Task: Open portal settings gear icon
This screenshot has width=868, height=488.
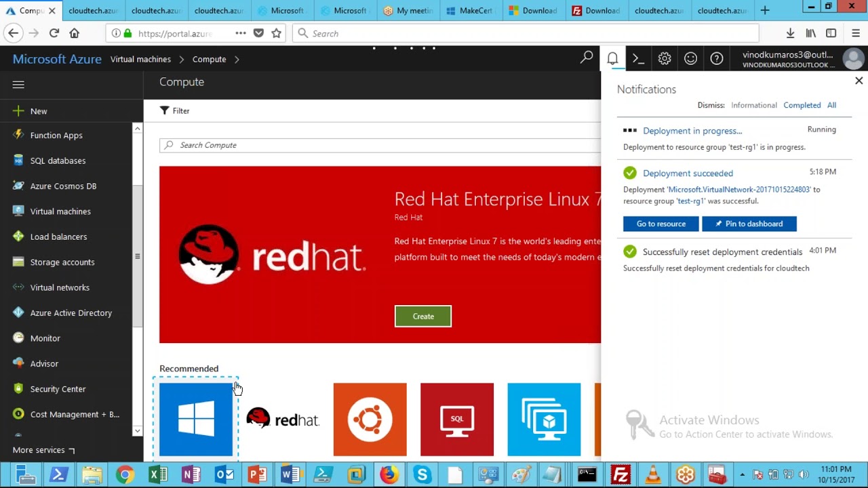Action: pos(665,59)
